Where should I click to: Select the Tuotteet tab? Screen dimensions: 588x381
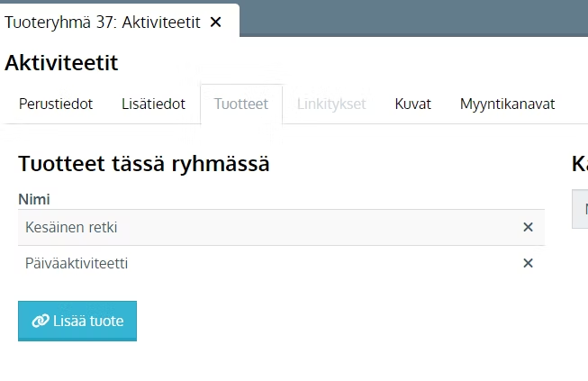click(240, 104)
